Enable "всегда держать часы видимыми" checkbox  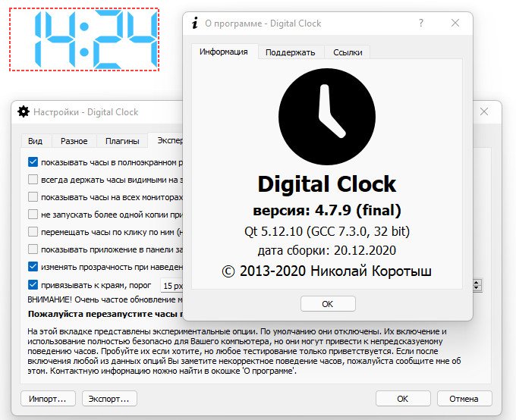pyautogui.click(x=33, y=180)
